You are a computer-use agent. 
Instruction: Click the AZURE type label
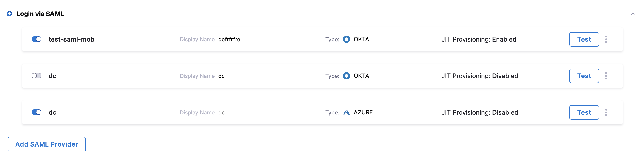click(363, 112)
